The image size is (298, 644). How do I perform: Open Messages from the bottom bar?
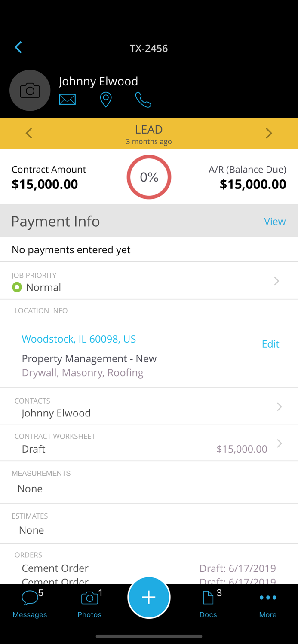pyautogui.click(x=29, y=601)
